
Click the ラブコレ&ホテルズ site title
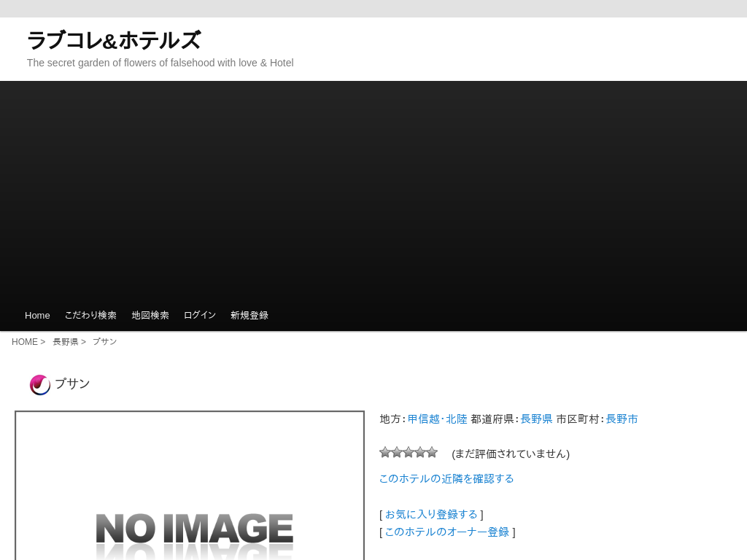click(113, 41)
